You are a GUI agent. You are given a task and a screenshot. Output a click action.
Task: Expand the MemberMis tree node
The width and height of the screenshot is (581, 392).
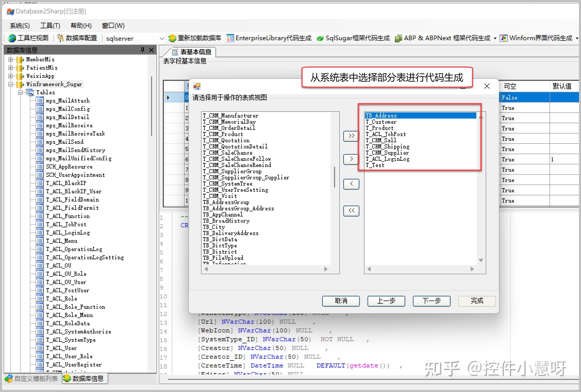(x=10, y=60)
